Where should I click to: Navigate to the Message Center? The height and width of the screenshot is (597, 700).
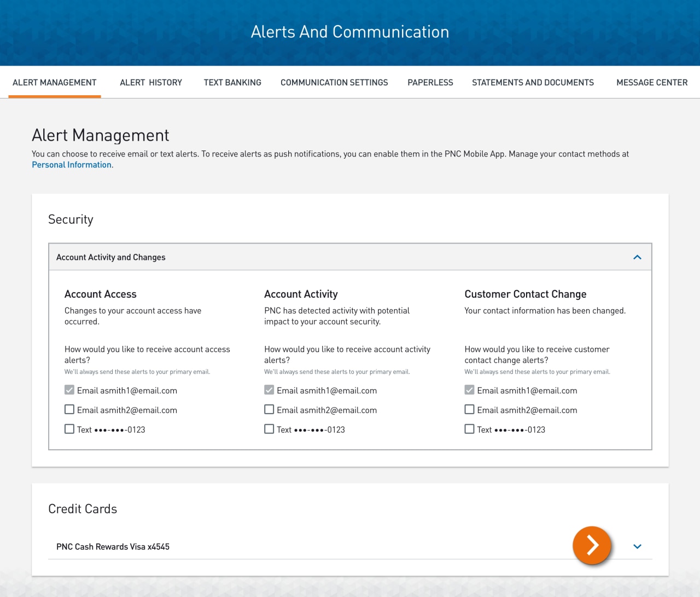pos(652,82)
